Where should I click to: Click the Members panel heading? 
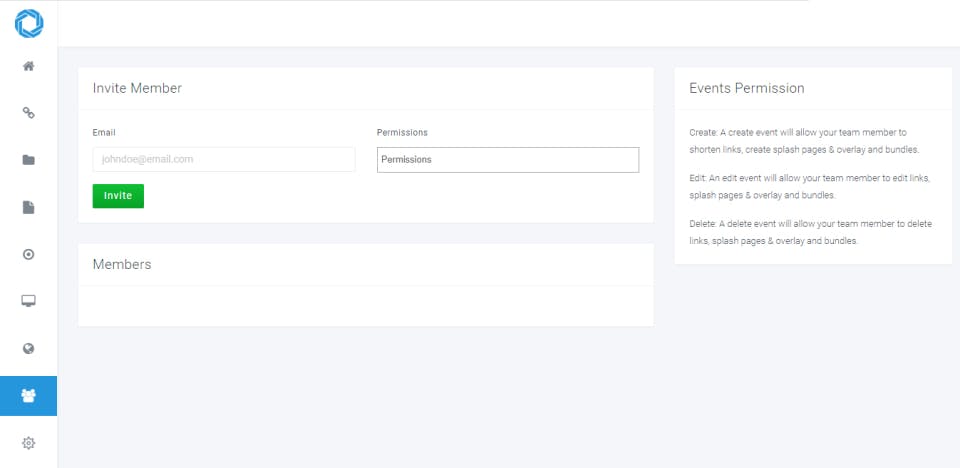(122, 264)
